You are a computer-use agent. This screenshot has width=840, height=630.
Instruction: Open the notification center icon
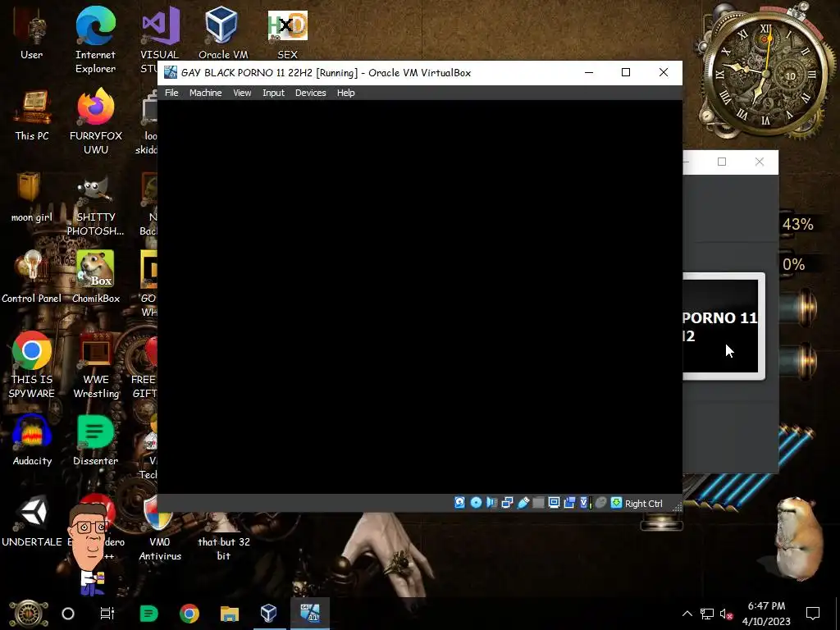click(x=813, y=614)
